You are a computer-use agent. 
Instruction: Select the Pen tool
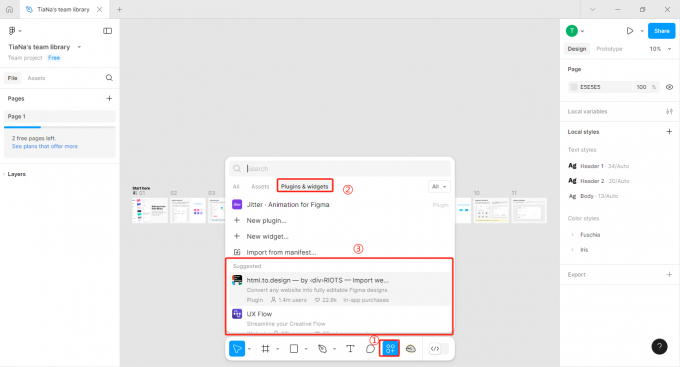pos(322,348)
